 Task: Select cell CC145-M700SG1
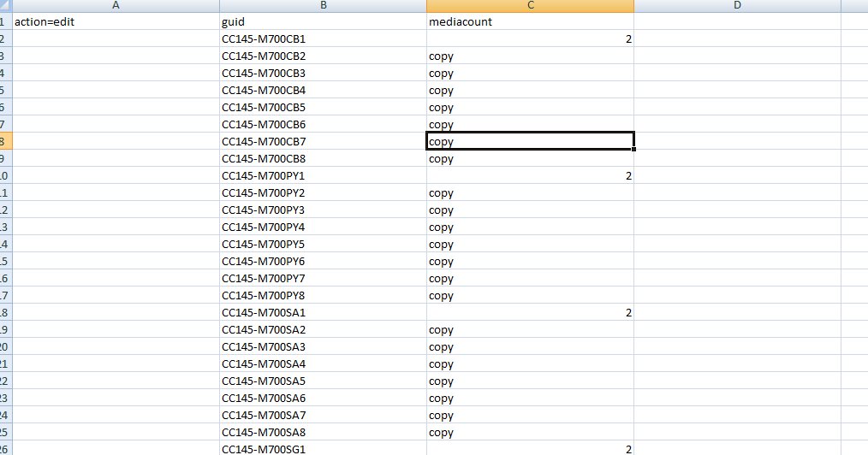point(324,448)
